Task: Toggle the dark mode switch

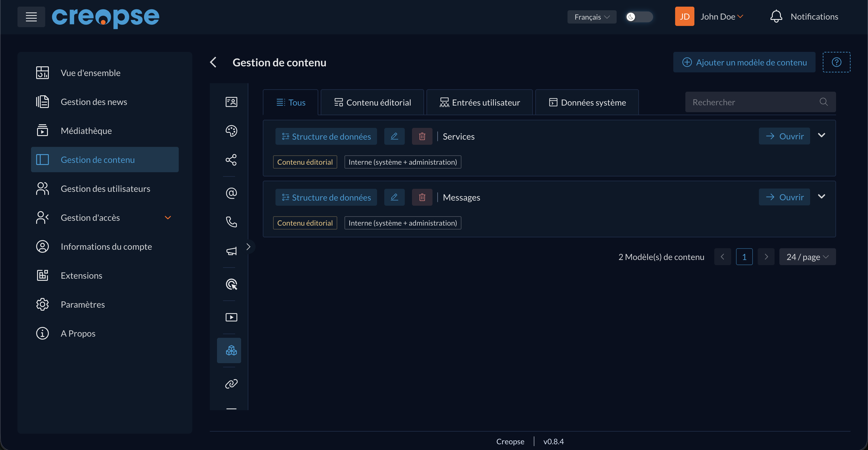Action: (639, 17)
